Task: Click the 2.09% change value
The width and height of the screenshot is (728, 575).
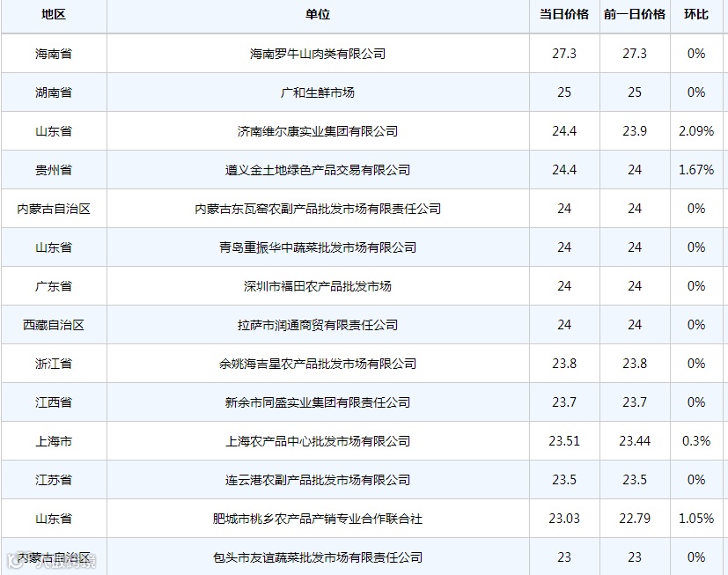Action: point(696,131)
